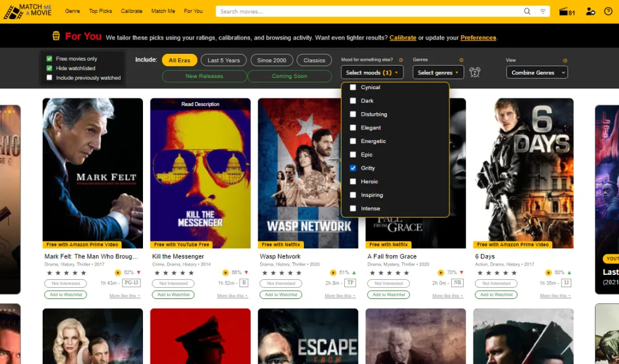Click the alarm clock icon beside Select genres

coord(475,72)
